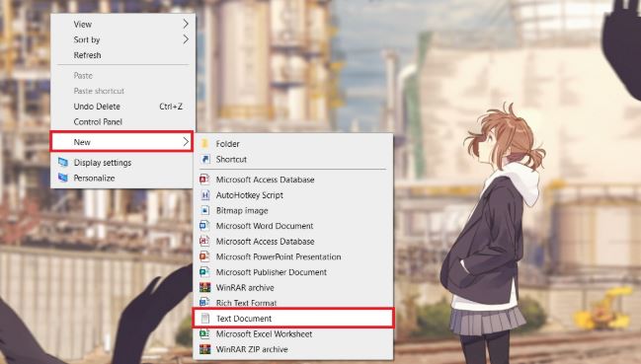Open the View menu entry
Screen dimensions: 641x364
tap(122, 24)
